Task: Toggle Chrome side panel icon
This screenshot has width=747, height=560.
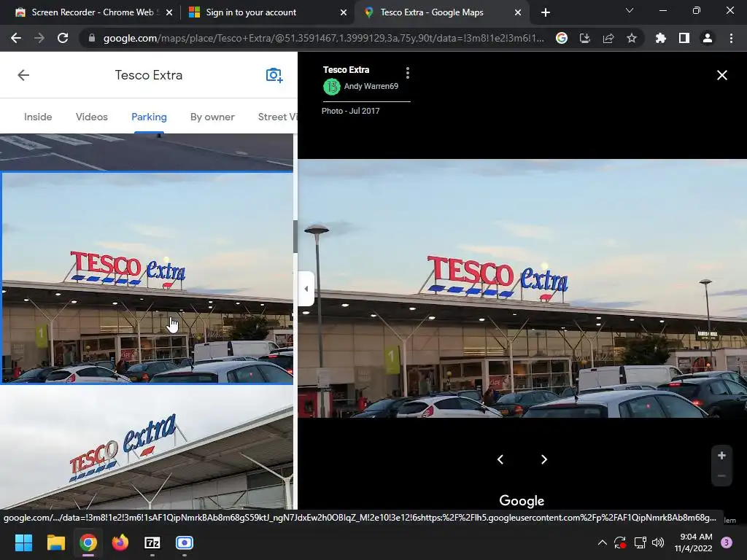Action: [x=684, y=38]
